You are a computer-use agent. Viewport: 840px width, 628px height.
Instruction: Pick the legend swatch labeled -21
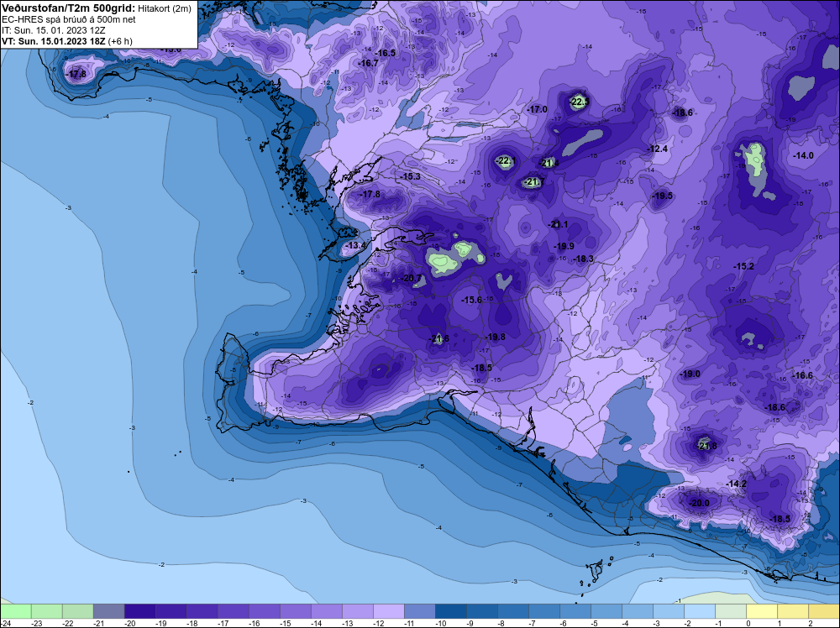108,611
